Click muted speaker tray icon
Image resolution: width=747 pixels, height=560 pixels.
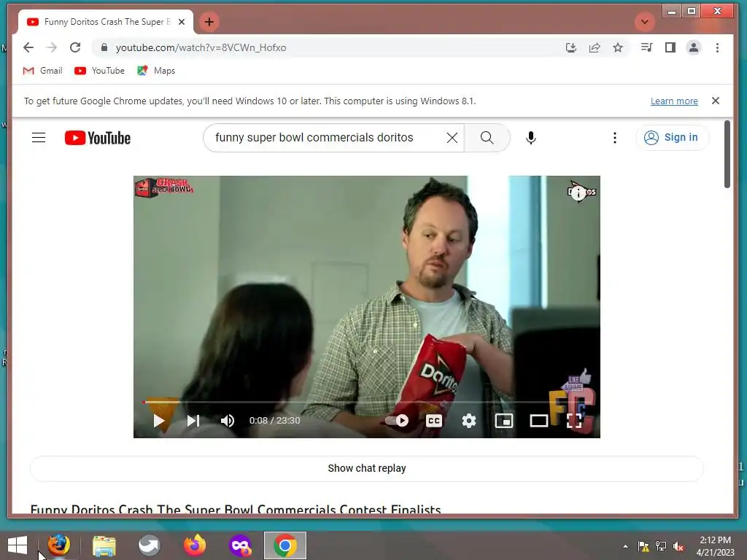click(678, 546)
